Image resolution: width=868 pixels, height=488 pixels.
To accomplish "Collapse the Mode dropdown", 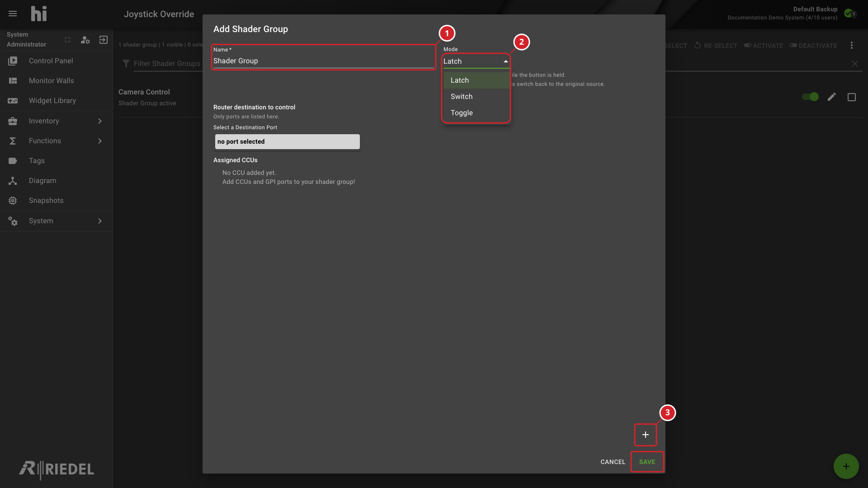I will click(x=476, y=61).
